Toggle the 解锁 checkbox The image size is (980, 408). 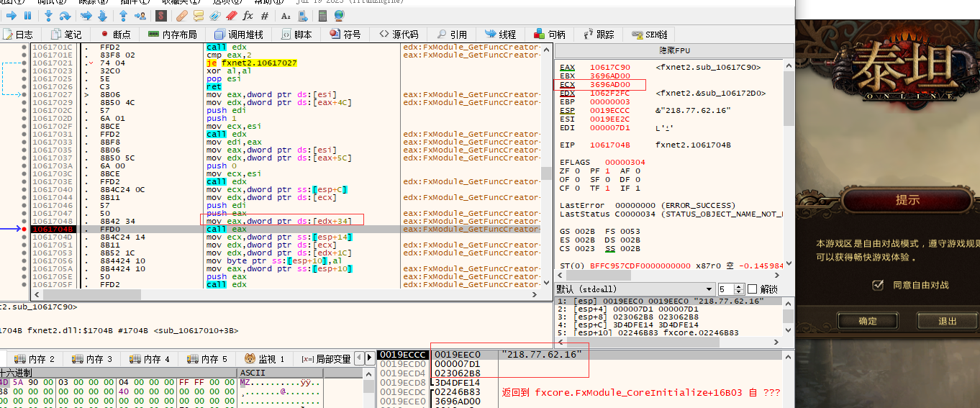point(753,289)
